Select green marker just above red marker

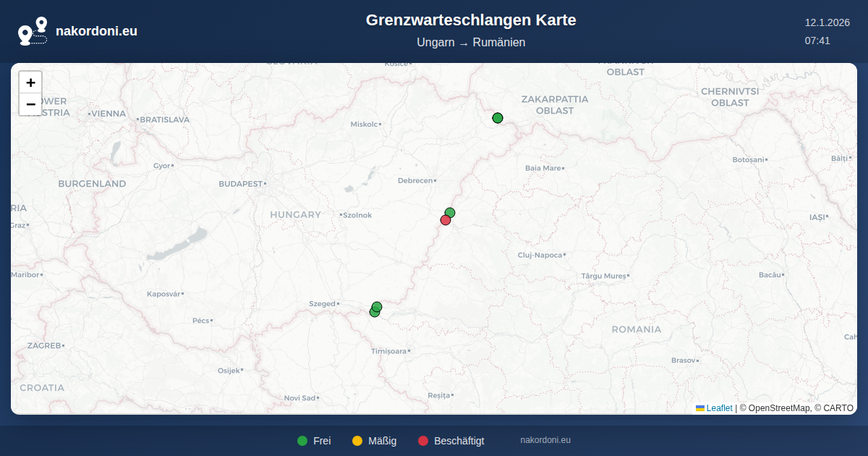click(450, 212)
